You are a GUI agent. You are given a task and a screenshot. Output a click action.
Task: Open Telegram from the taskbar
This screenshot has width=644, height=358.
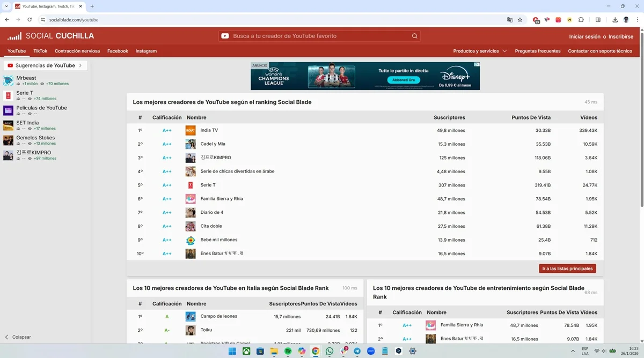point(357,351)
